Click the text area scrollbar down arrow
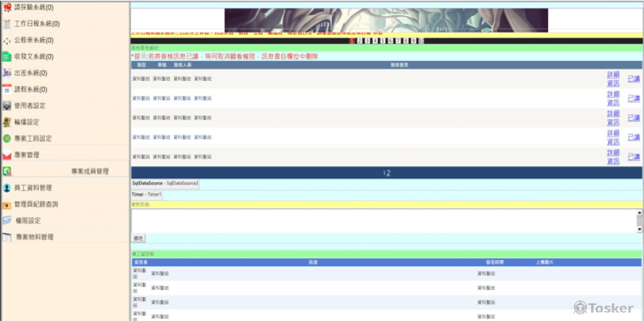644x321 pixels. click(x=639, y=228)
